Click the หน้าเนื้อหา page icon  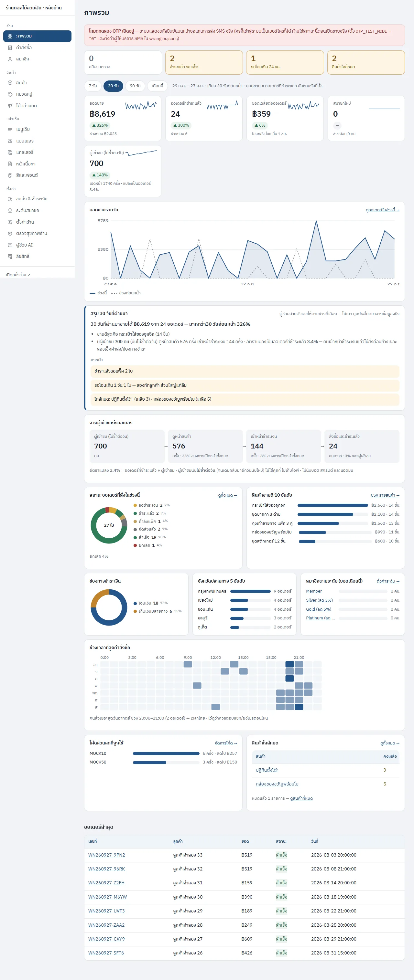tap(10, 163)
